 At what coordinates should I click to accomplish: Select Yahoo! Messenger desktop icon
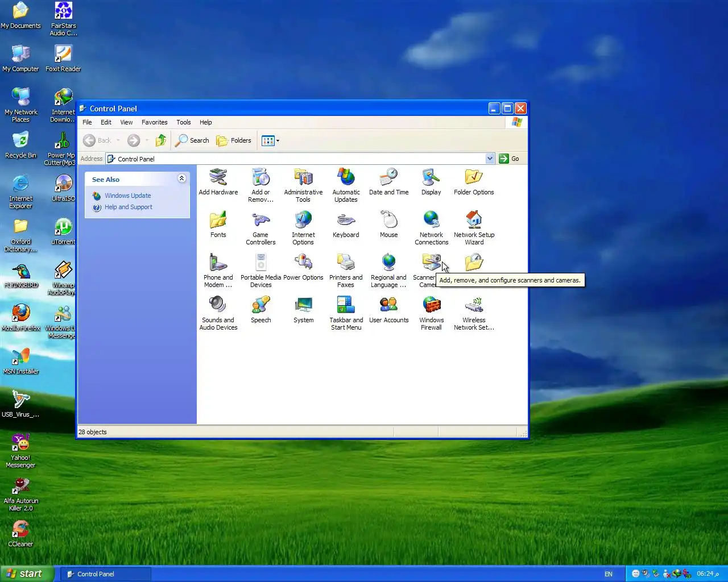(20, 450)
